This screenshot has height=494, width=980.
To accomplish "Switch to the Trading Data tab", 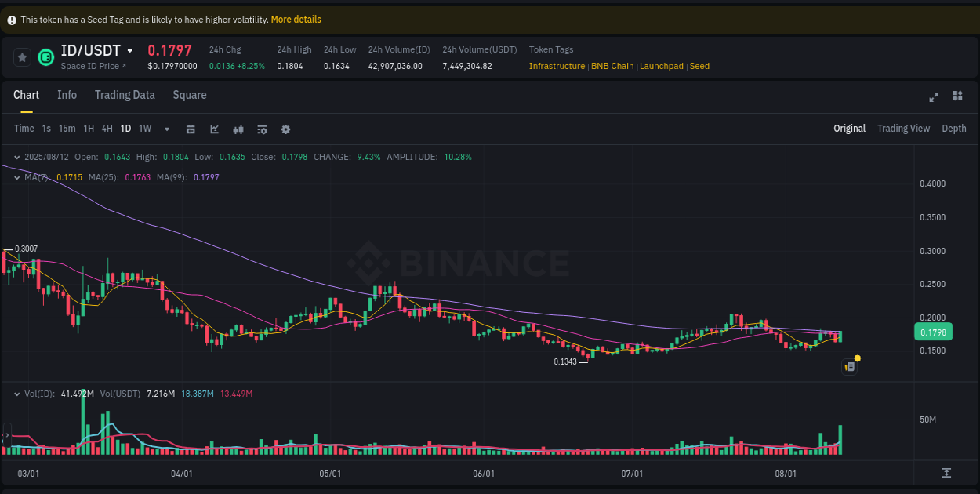I will coord(125,95).
